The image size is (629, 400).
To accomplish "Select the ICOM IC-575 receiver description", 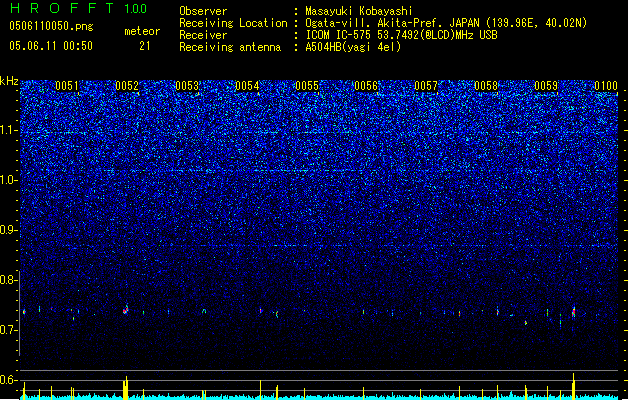I will tap(402, 35).
